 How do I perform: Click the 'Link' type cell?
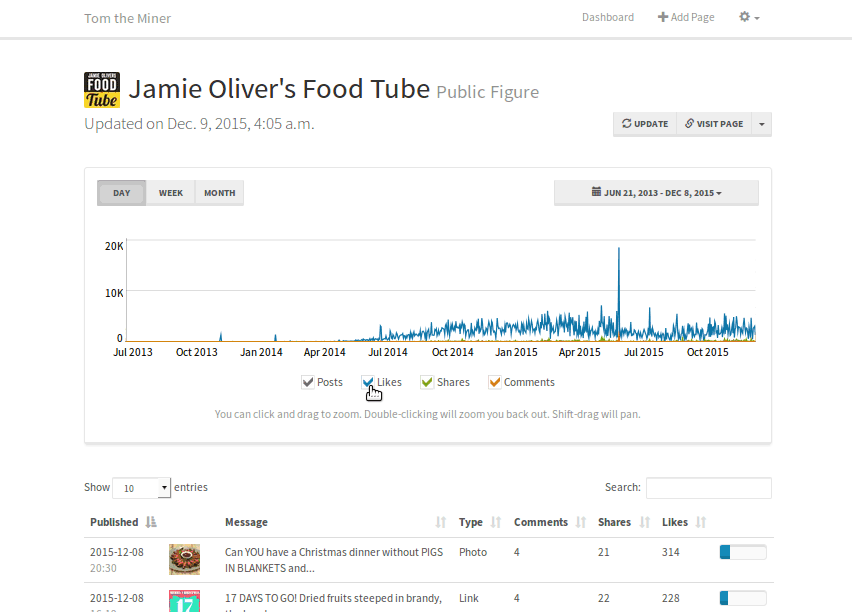click(469, 598)
